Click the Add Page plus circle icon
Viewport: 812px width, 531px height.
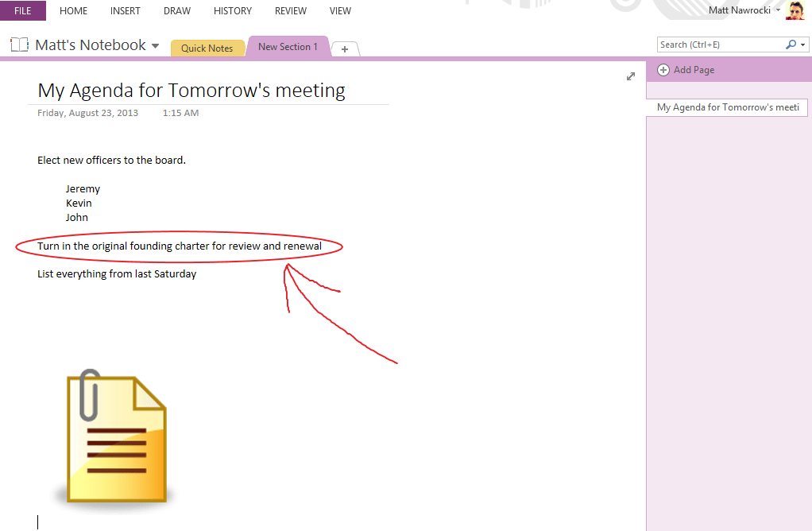coord(663,70)
